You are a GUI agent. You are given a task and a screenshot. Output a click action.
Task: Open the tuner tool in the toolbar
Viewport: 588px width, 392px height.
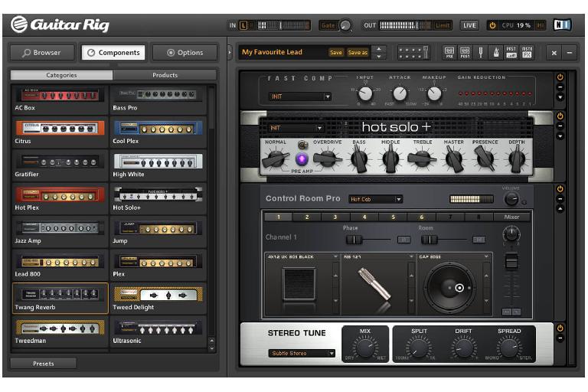[x=481, y=52]
